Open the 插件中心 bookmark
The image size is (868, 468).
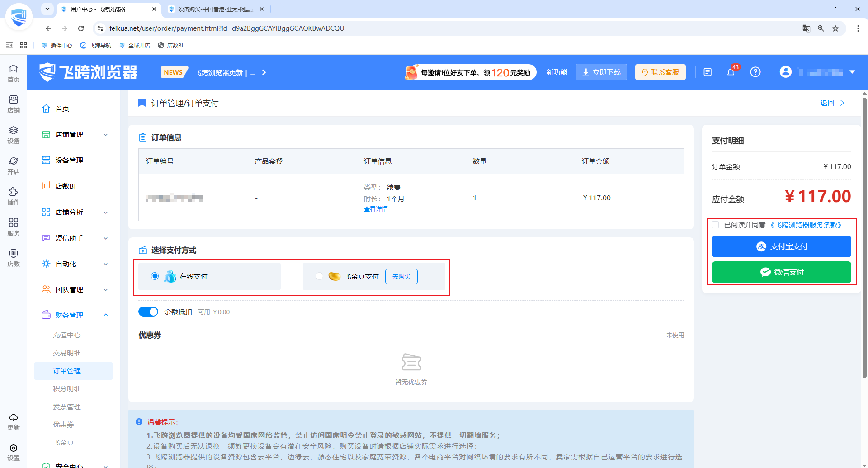coord(57,45)
